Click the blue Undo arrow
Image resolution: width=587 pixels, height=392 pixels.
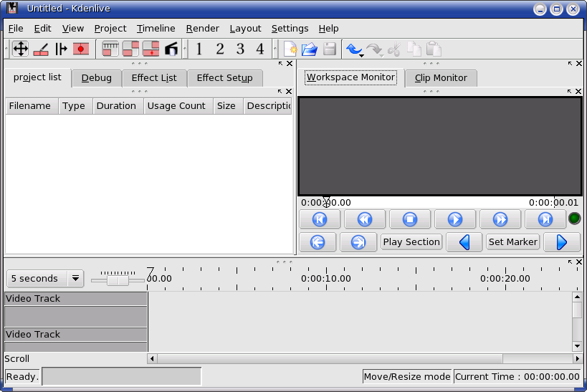click(x=353, y=49)
